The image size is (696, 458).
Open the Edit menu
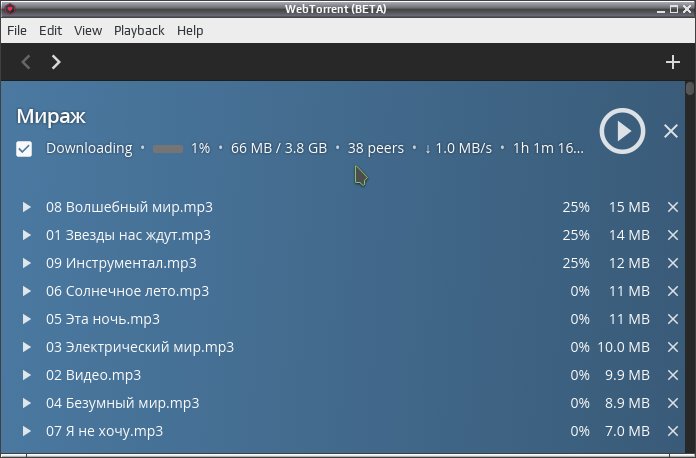50,31
